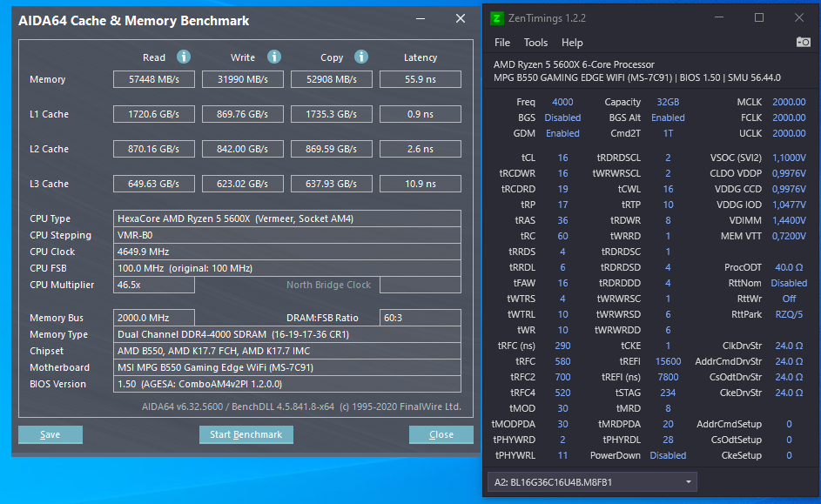The width and height of the screenshot is (821, 504).
Task: Click the AMD Ryzen 5 5600X processor text
Action: click(574, 64)
